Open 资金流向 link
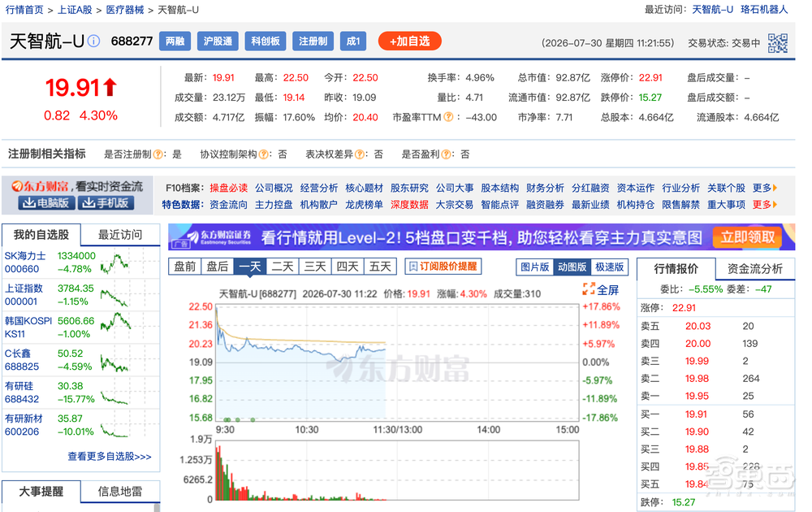812x512 pixels. (x=228, y=205)
